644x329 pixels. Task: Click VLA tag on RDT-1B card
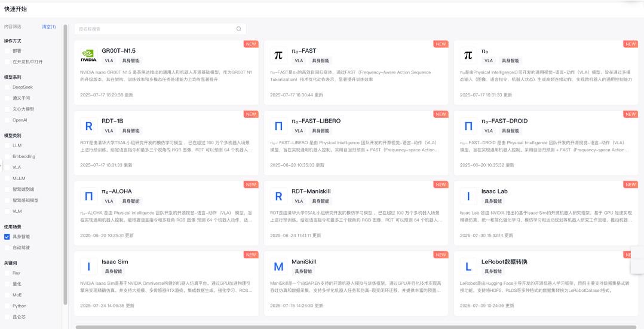[x=109, y=131]
